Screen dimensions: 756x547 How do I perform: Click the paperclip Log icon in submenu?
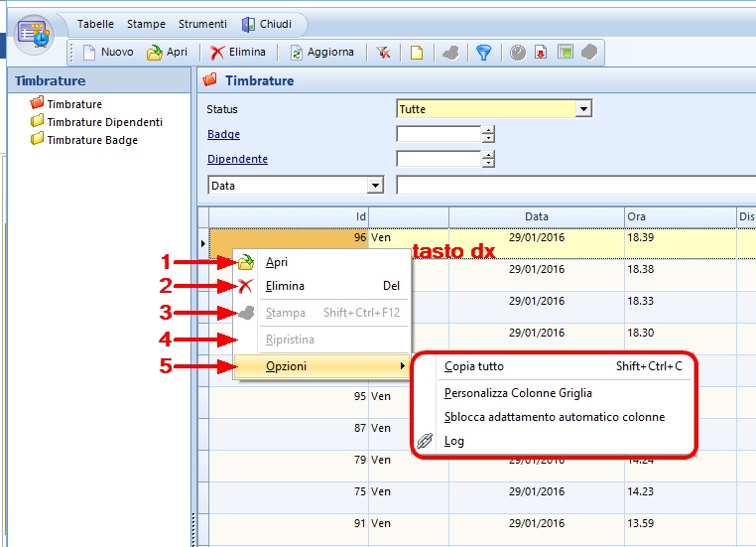click(x=426, y=442)
